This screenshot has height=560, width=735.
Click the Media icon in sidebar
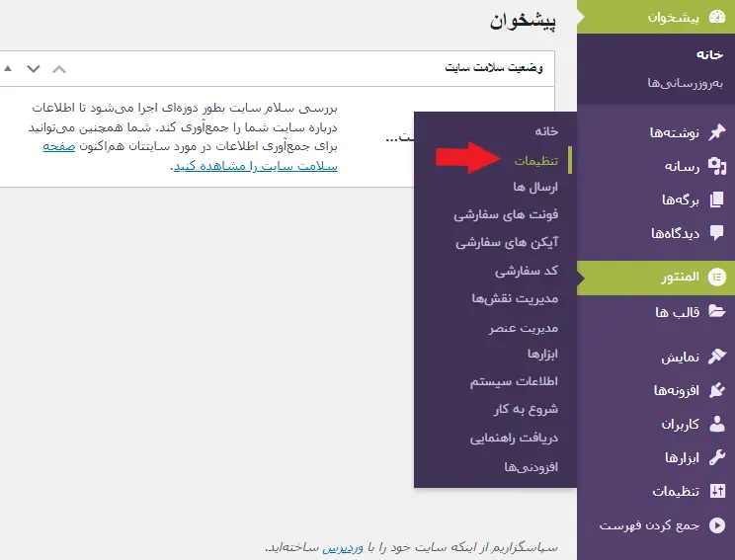click(x=716, y=166)
